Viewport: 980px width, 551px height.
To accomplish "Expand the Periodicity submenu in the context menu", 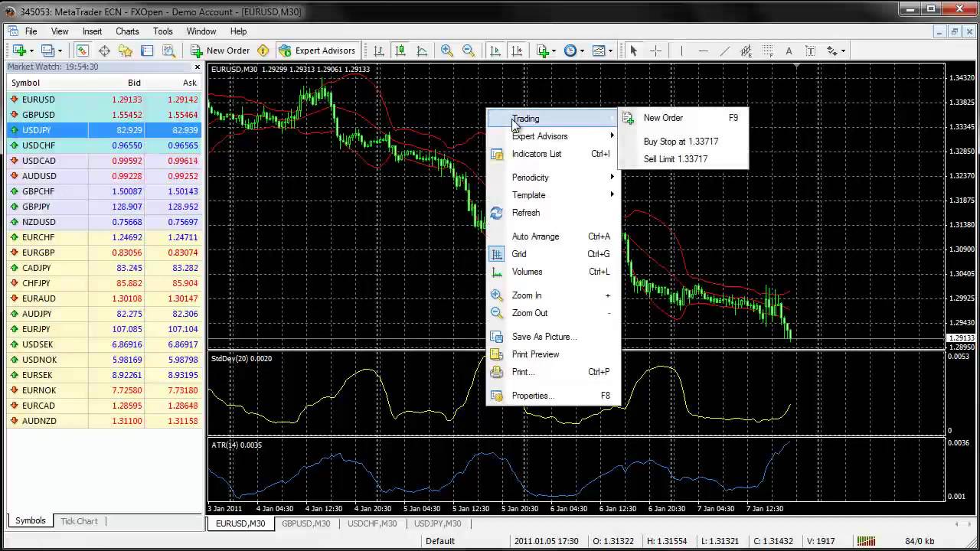I will click(x=531, y=178).
